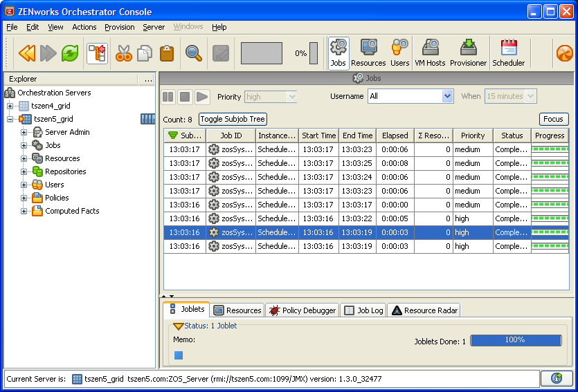The height and width of the screenshot is (392, 578).
Task: Click the Find magnifying glass icon
Action: (x=193, y=53)
